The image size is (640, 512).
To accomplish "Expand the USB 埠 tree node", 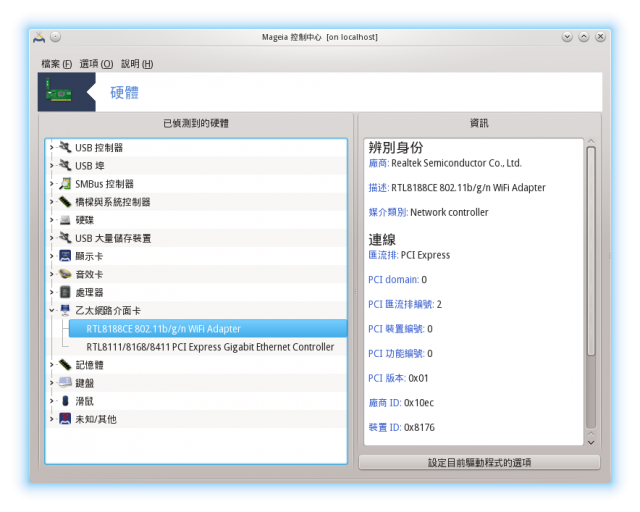I will click(51, 165).
